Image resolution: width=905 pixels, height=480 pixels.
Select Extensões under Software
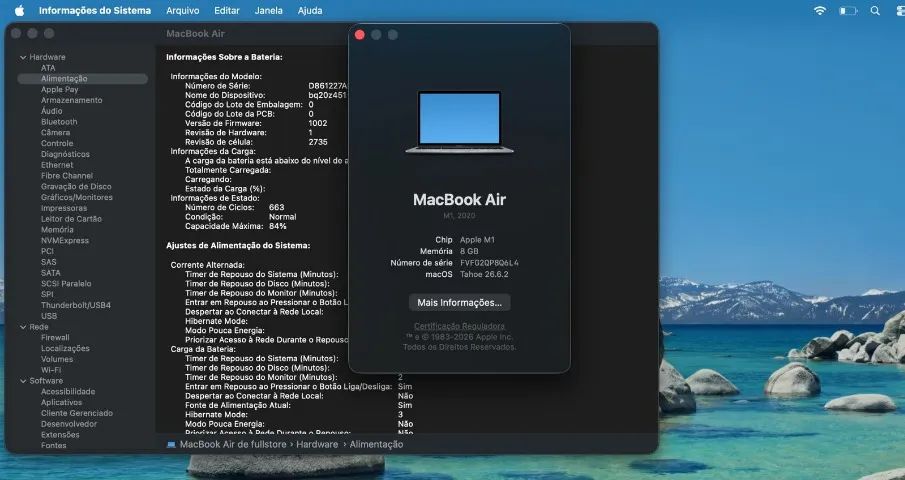60,434
